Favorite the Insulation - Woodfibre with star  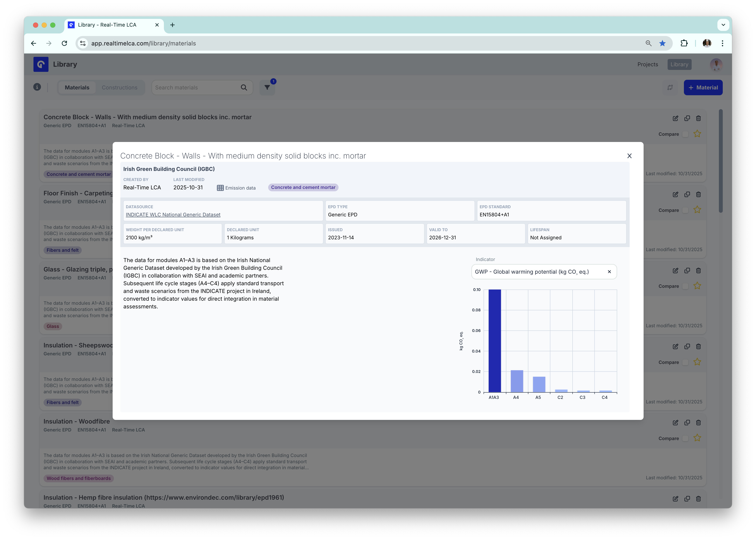[697, 438]
